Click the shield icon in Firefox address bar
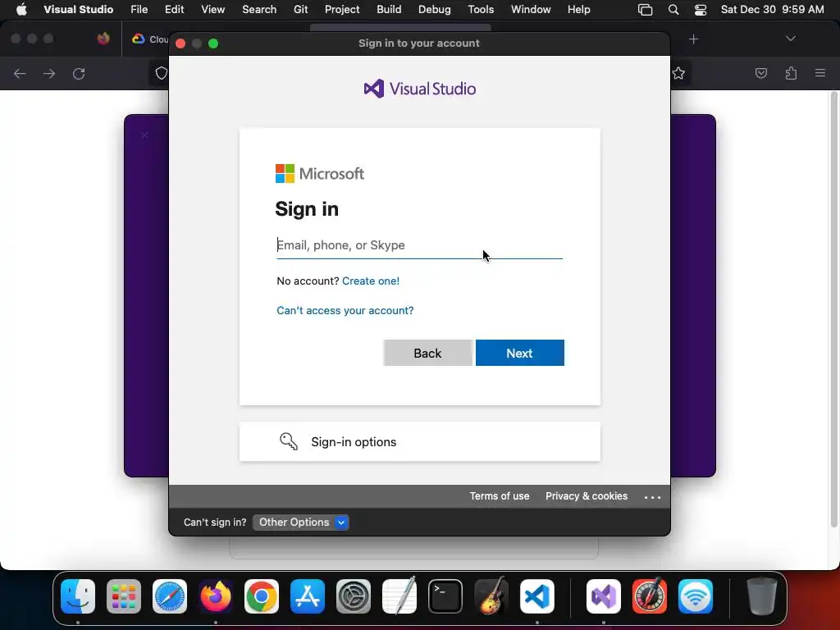The image size is (840, 630). click(161, 73)
